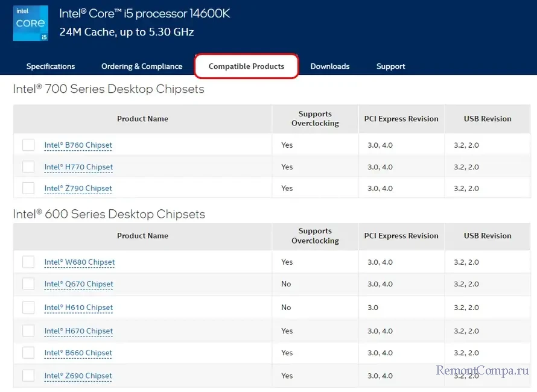The width and height of the screenshot is (537, 392).
Task: Check the box for Intel B760 Chipset
Action: pos(28,145)
